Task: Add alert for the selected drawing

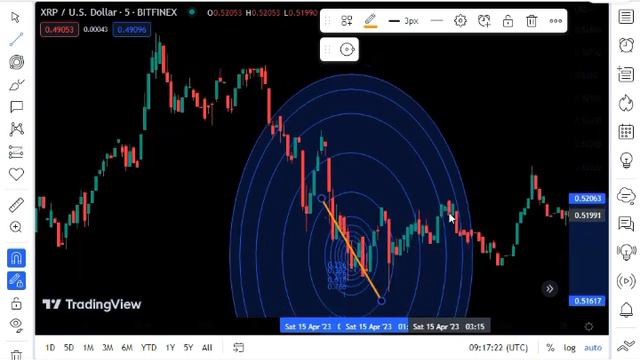Action: (484, 21)
